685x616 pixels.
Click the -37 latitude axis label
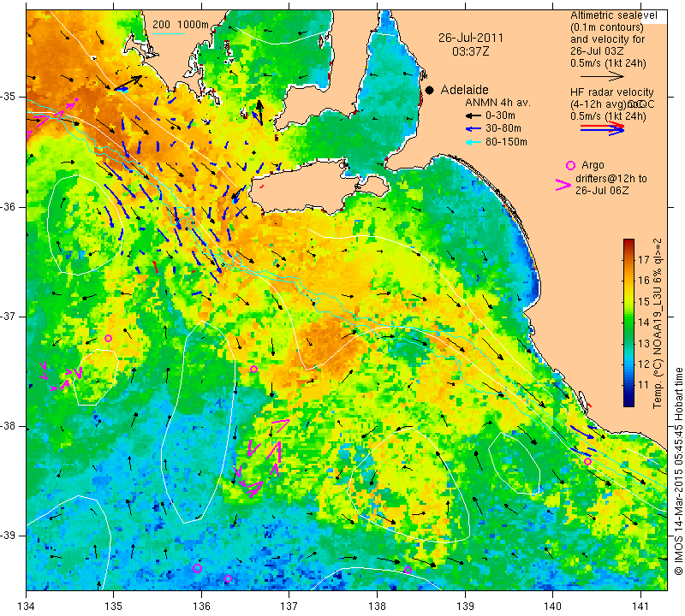click(x=8, y=316)
